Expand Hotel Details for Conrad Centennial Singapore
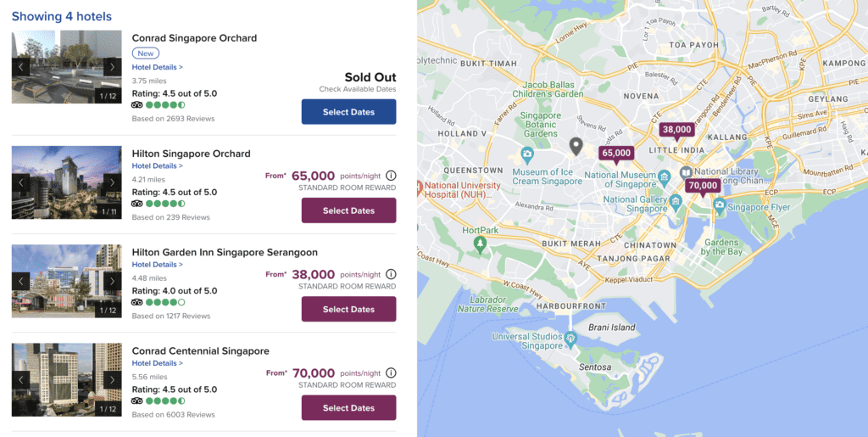The width and height of the screenshot is (868, 437). (x=157, y=363)
